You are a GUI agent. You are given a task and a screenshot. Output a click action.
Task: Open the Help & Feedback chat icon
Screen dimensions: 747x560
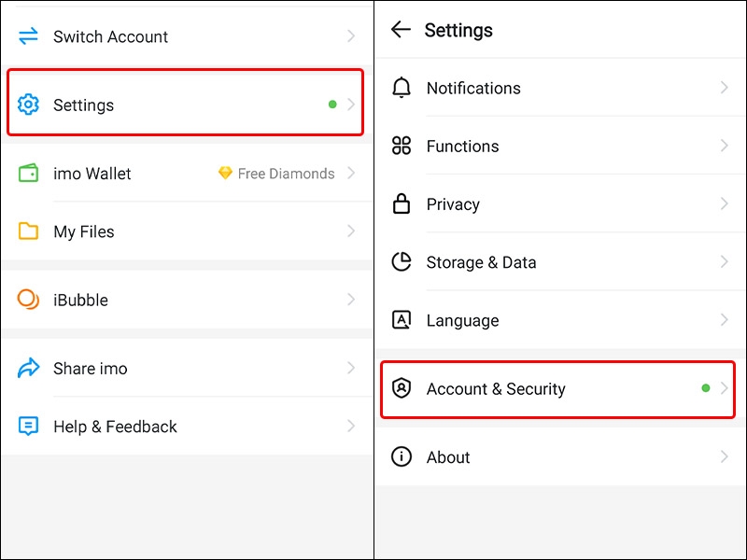pyautogui.click(x=28, y=427)
